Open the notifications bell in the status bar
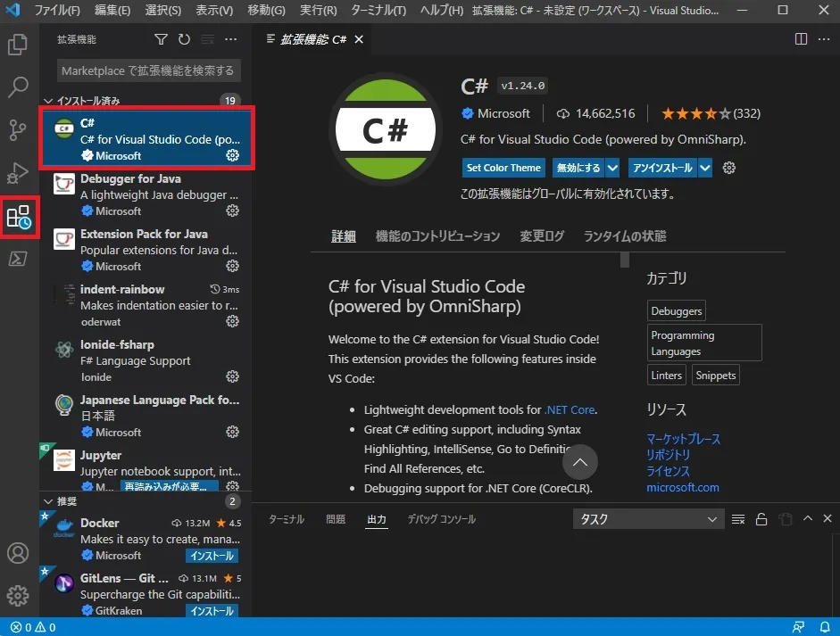 click(826, 626)
